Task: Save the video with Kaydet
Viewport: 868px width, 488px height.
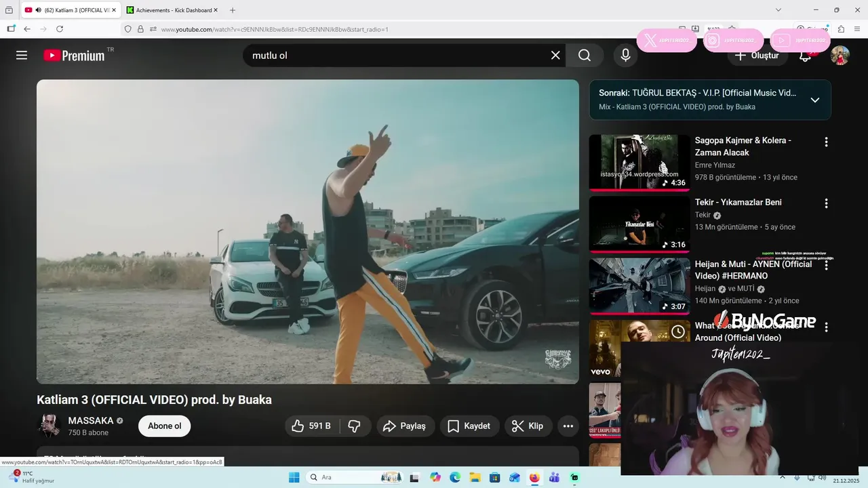Action: tap(469, 426)
